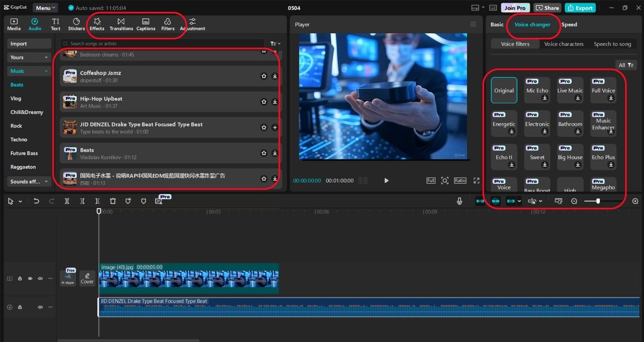The width and height of the screenshot is (644, 342).
Task: Click the Export button
Action: point(580,8)
